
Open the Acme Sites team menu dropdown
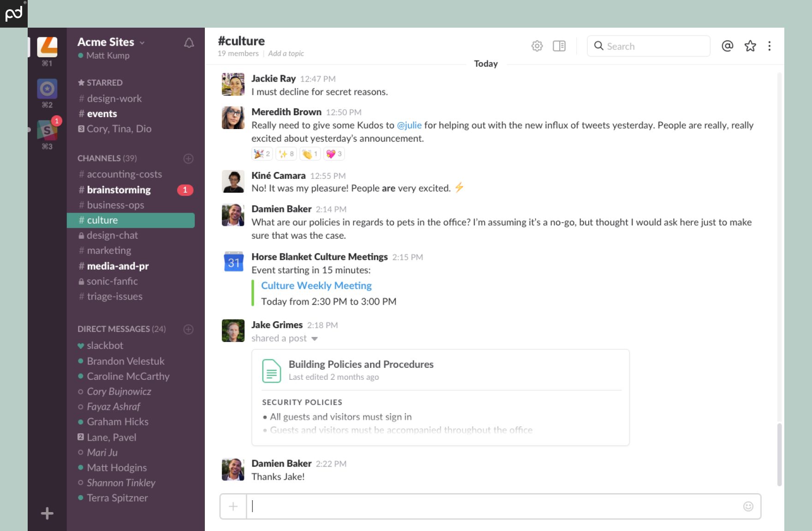point(111,42)
